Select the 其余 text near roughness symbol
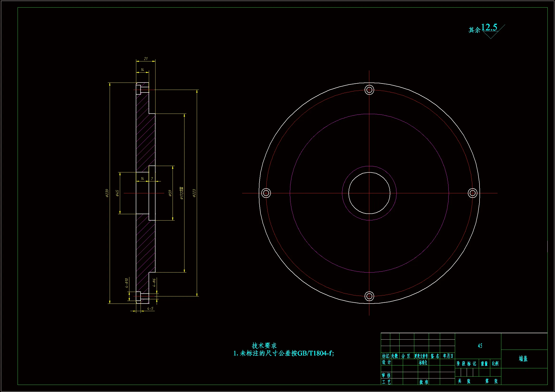The width and height of the screenshot is (555, 392). click(x=474, y=30)
